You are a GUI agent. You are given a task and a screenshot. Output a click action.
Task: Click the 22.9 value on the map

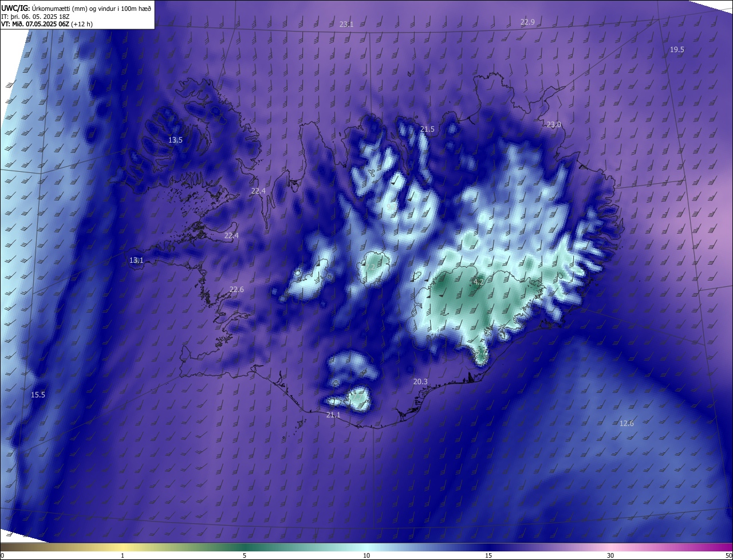[x=527, y=22]
